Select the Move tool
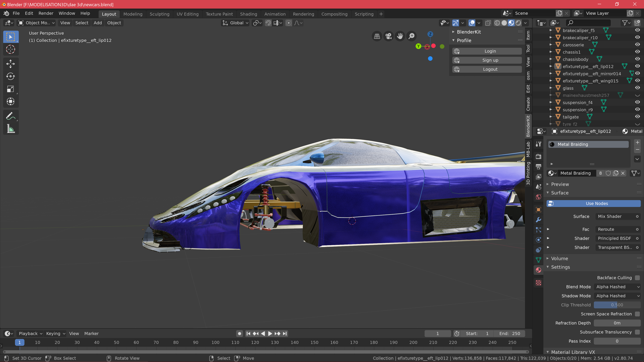Screen dimensions: 644x362 point(11,64)
